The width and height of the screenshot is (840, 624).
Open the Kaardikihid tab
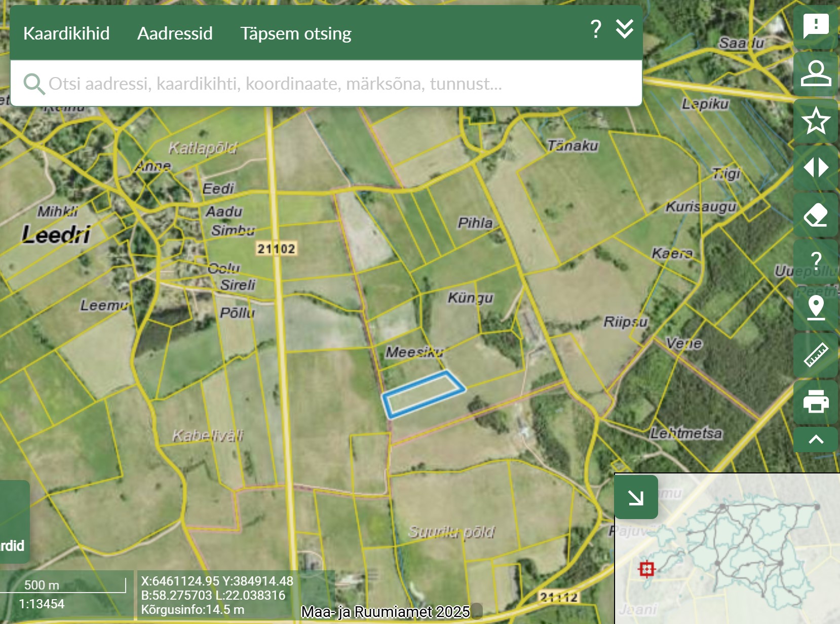66,33
